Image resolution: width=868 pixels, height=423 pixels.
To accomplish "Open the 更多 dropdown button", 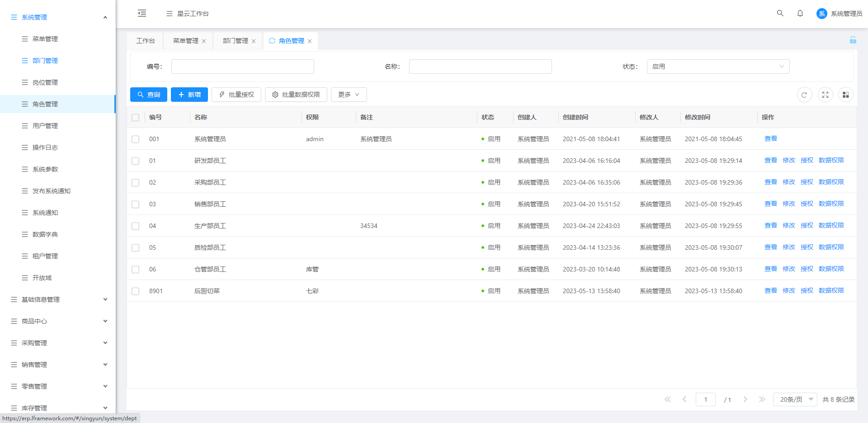I will (349, 95).
